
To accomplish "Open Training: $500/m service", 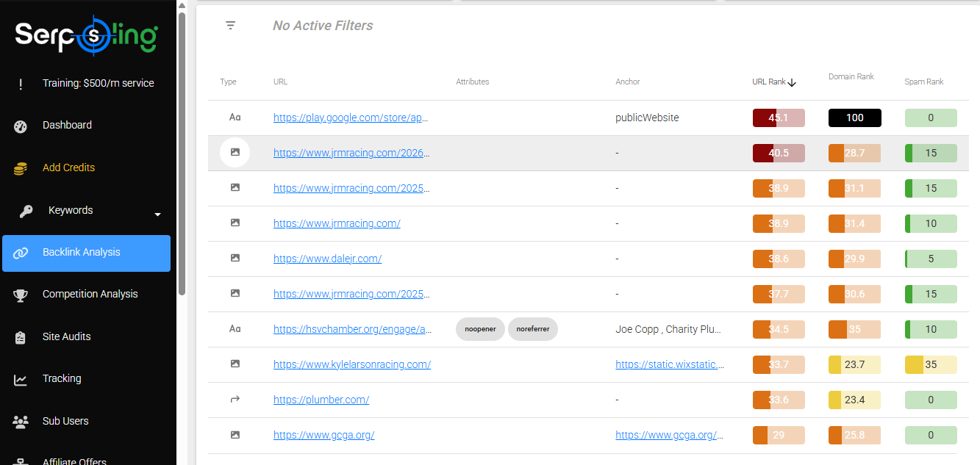I will click(99, 84).
